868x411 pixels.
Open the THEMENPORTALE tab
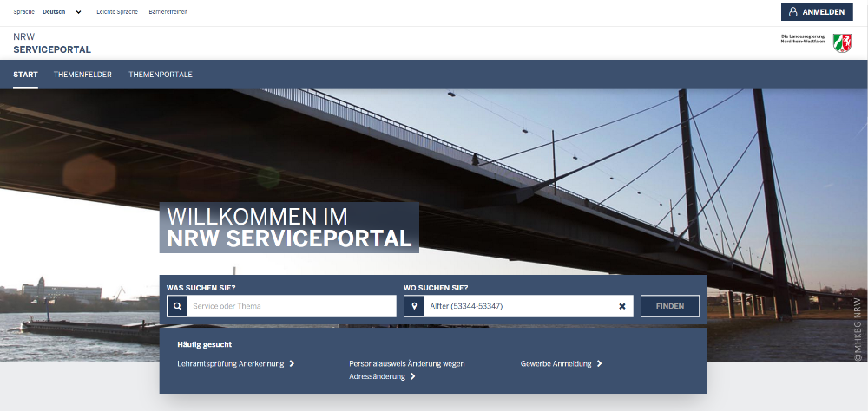161,75
